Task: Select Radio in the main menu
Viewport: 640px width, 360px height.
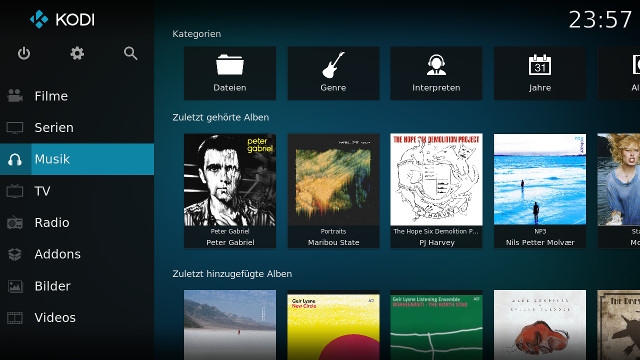Action: click(77, 222)
